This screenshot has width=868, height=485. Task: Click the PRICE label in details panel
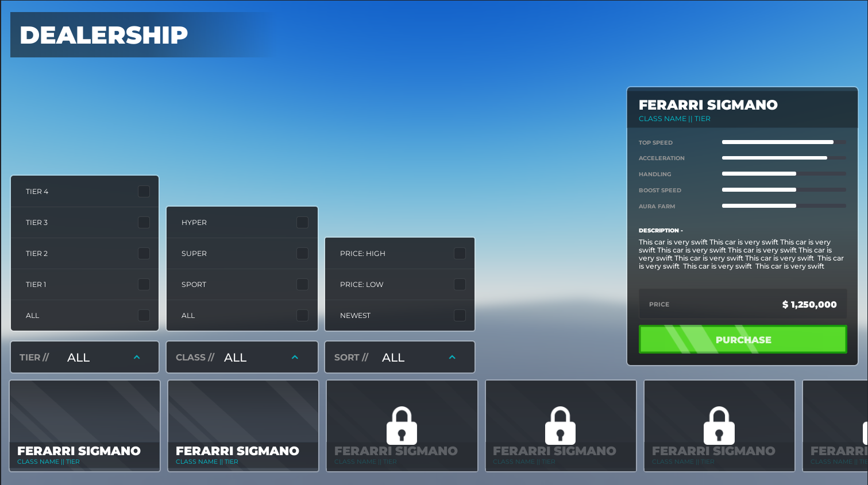click(x=659, y=305)
